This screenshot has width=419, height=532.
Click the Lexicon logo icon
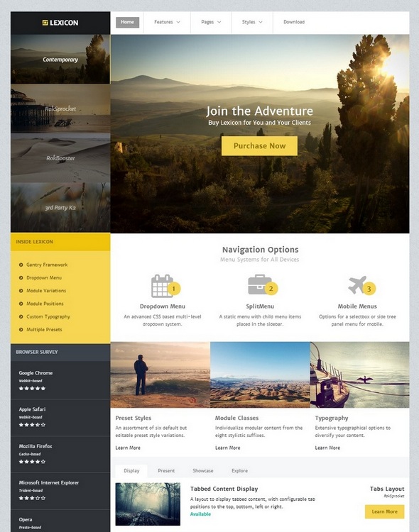(x=45, y=23)
